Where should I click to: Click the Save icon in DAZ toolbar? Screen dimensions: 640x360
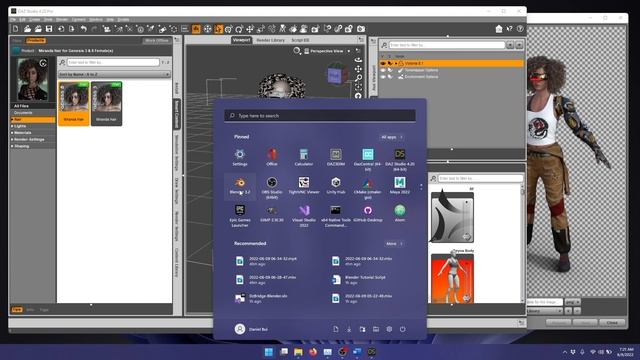49,29
